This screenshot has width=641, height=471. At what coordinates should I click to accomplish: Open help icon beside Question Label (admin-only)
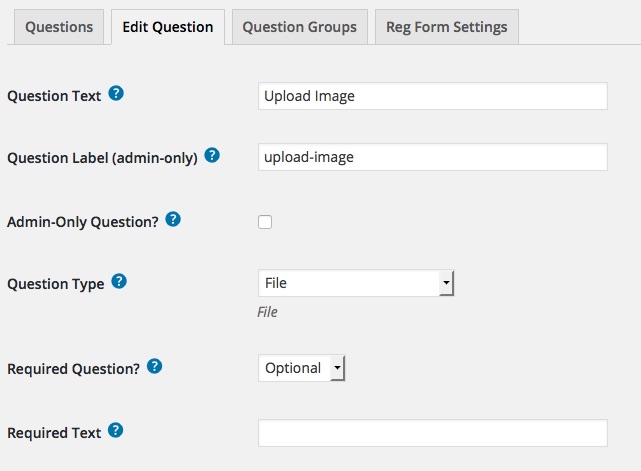212,155
